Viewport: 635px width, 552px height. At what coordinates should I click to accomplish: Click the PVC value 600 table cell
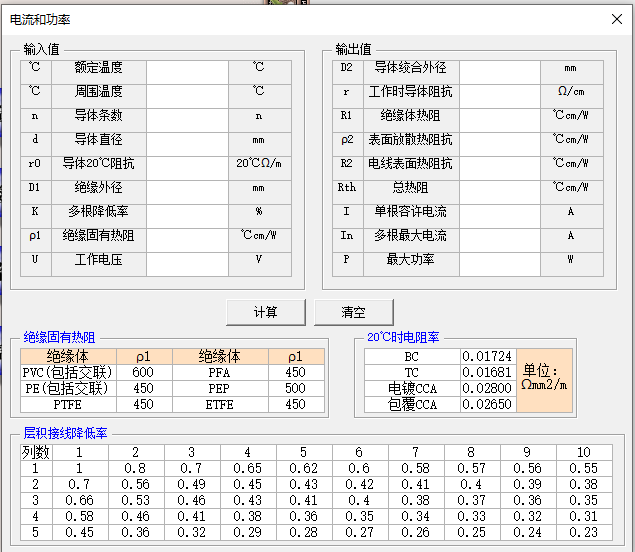point(143,373)
